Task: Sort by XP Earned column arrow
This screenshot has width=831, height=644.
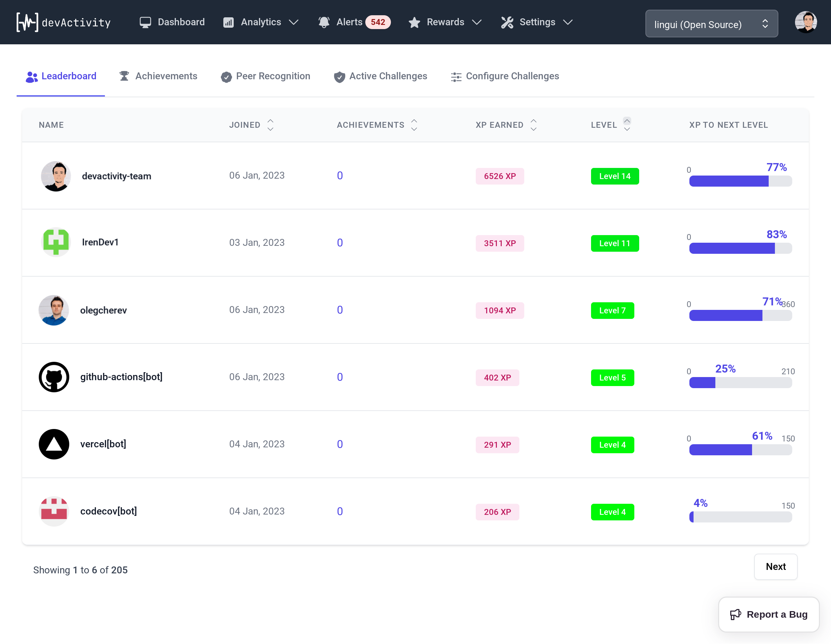Action: [534, 125]
